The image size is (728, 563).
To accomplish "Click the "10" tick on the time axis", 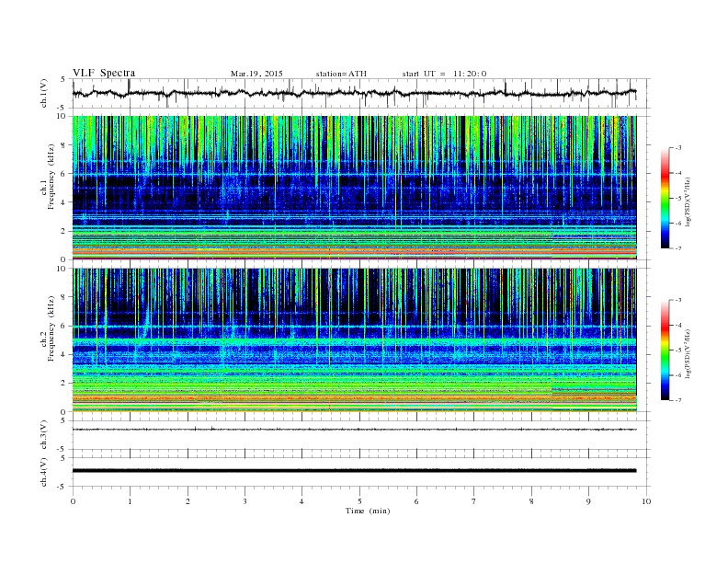I will point(646,501).
